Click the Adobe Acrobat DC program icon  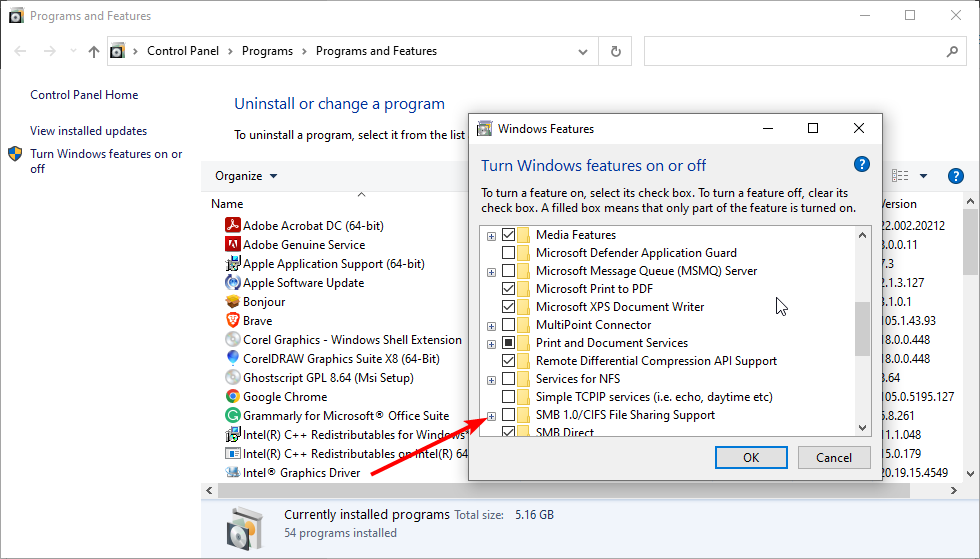232,225
